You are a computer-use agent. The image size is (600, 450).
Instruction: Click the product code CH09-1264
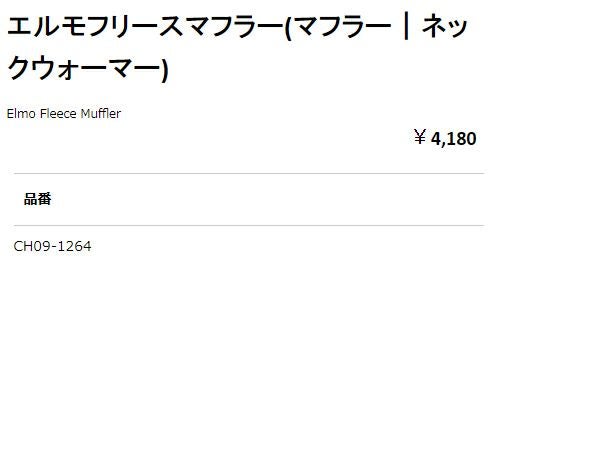click(x=52, y=246)
